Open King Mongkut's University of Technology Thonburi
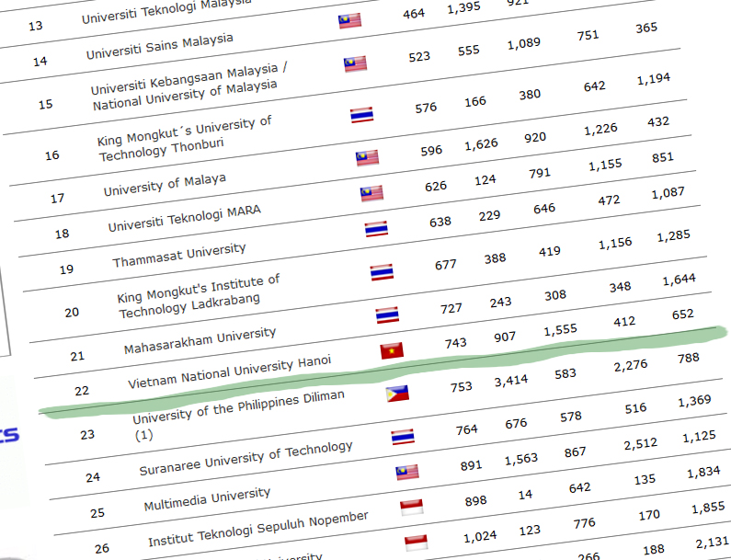This screenshot has height=560, width=731. [x=184, y=139]
